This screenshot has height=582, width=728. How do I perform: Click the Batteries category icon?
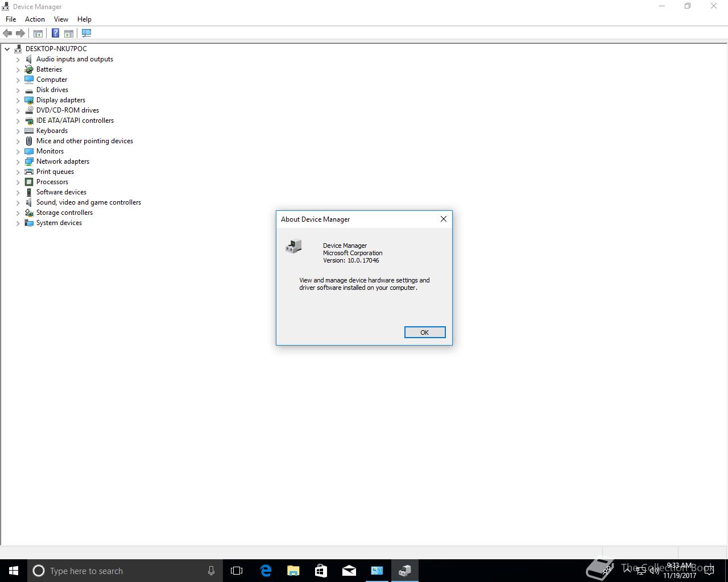[x=29, y=69]
